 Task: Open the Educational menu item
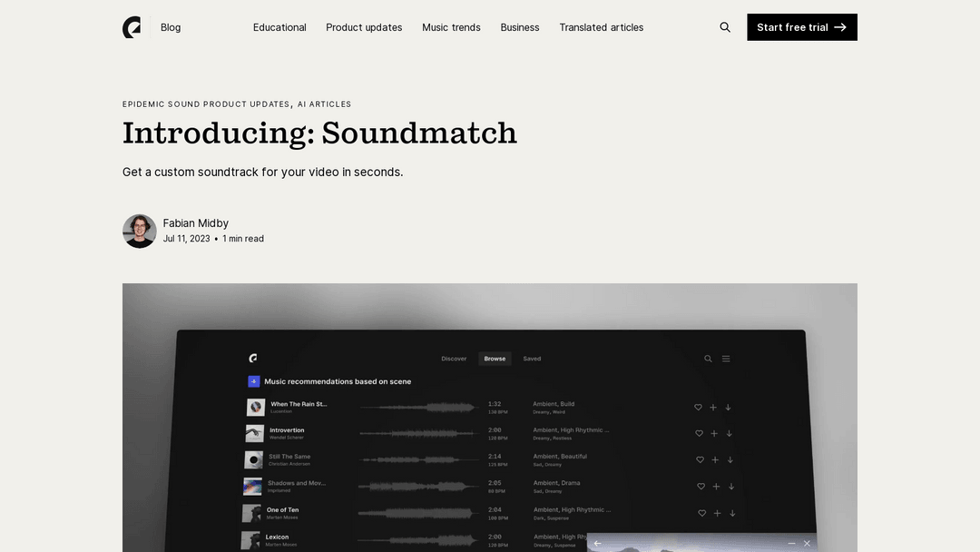(279, 27)
